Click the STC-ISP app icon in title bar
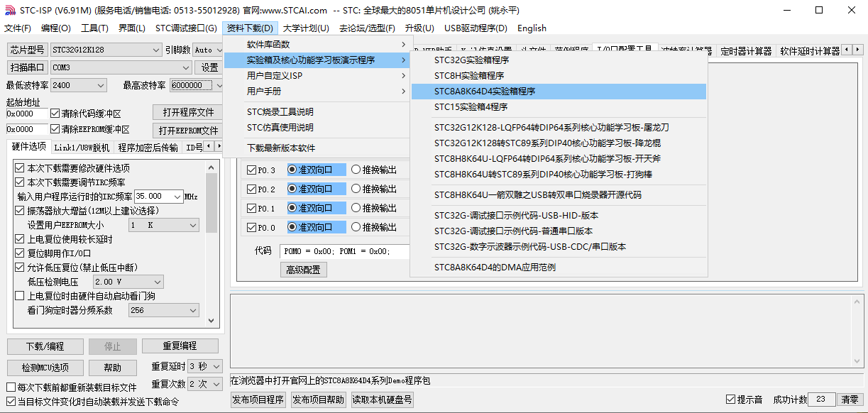The height and width of the screenshot is (413, 868). 11,10
